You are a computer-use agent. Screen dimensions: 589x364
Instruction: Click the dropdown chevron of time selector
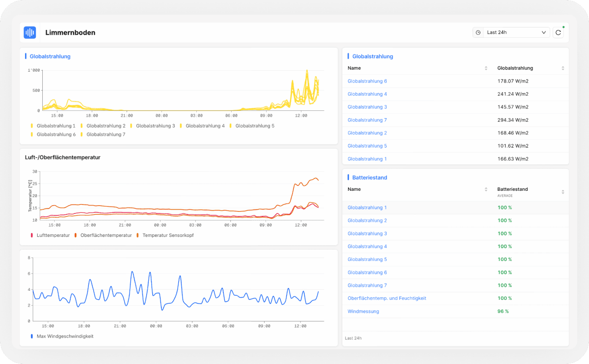tap(544, 32)
